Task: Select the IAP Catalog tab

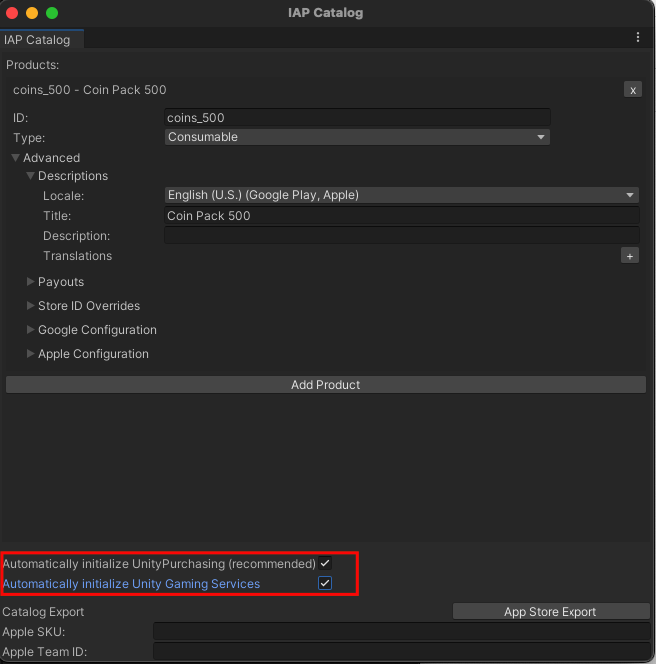Action: click(x=38, y=40)
